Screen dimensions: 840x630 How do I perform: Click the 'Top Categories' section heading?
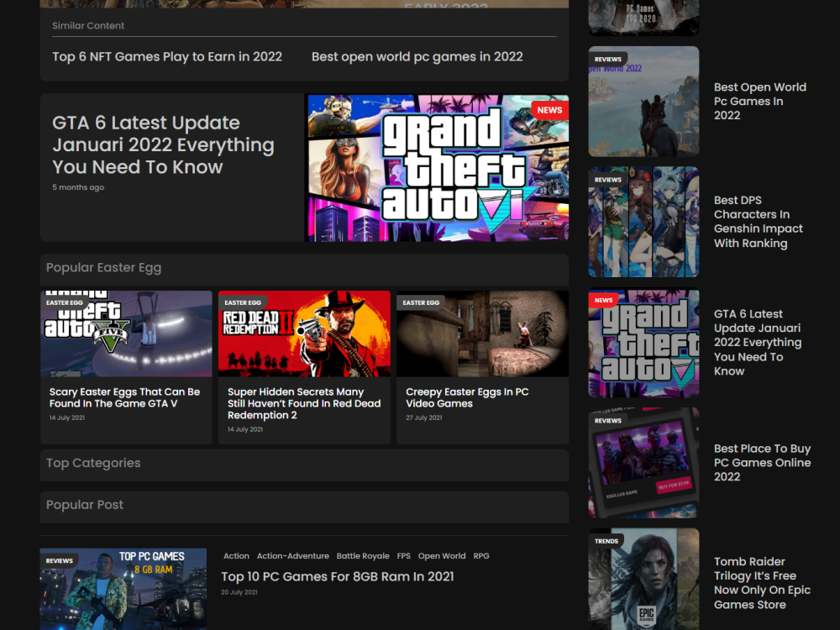pyautogui.click(x=93, y=463)
